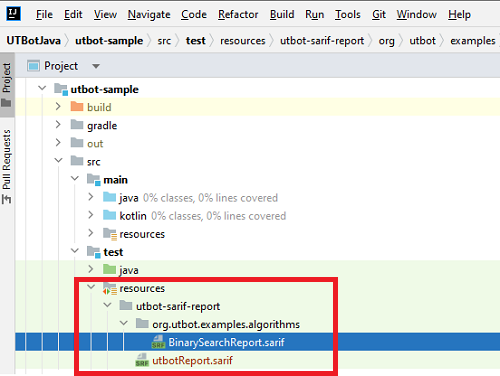Open the Refactor menu
The width and height of the screenshot is (500, 376).
tap(238, 14)
